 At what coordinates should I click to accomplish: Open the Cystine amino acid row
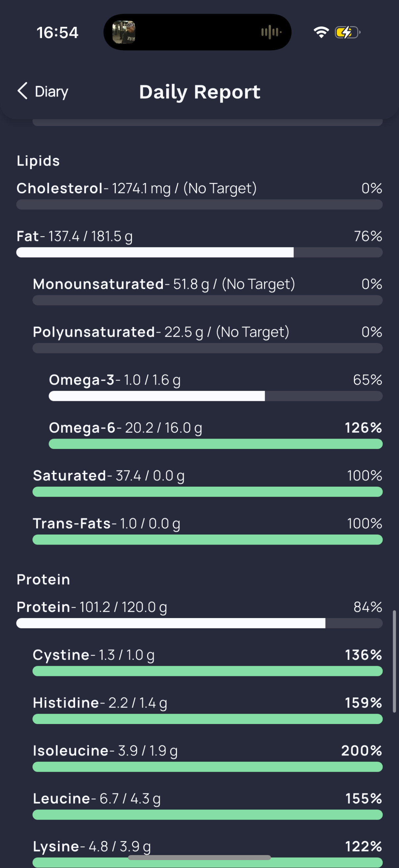(207, 662)
